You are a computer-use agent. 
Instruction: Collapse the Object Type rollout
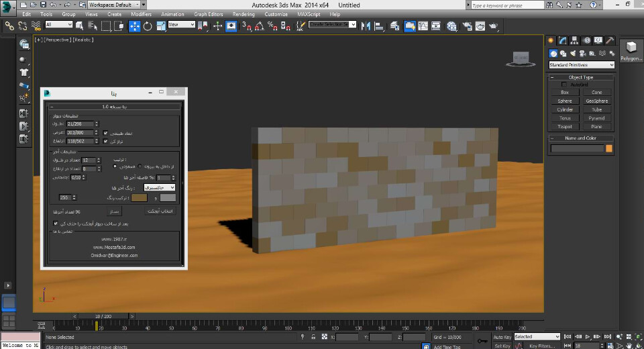pos(581,77)
